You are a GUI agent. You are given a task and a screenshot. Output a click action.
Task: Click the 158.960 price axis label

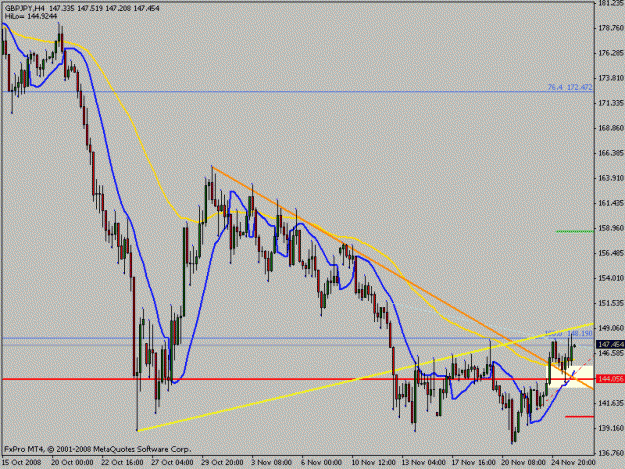click(611, 228)
